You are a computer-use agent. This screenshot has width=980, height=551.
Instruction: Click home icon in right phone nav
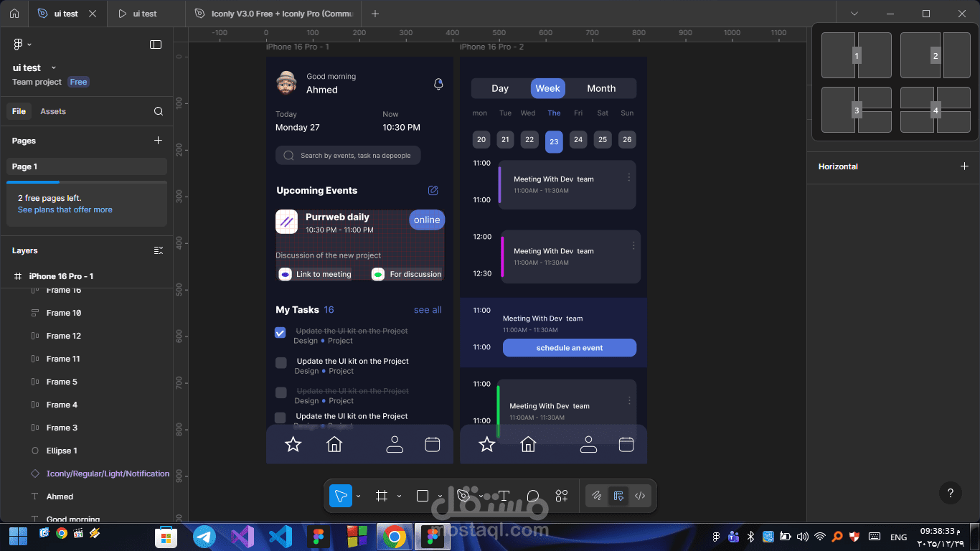(x=528, y=445)
